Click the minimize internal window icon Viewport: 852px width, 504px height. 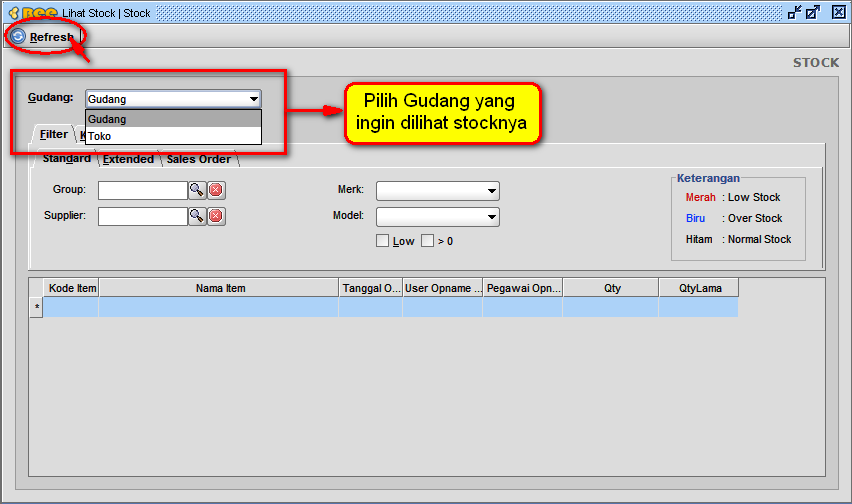tap(795, 13)
